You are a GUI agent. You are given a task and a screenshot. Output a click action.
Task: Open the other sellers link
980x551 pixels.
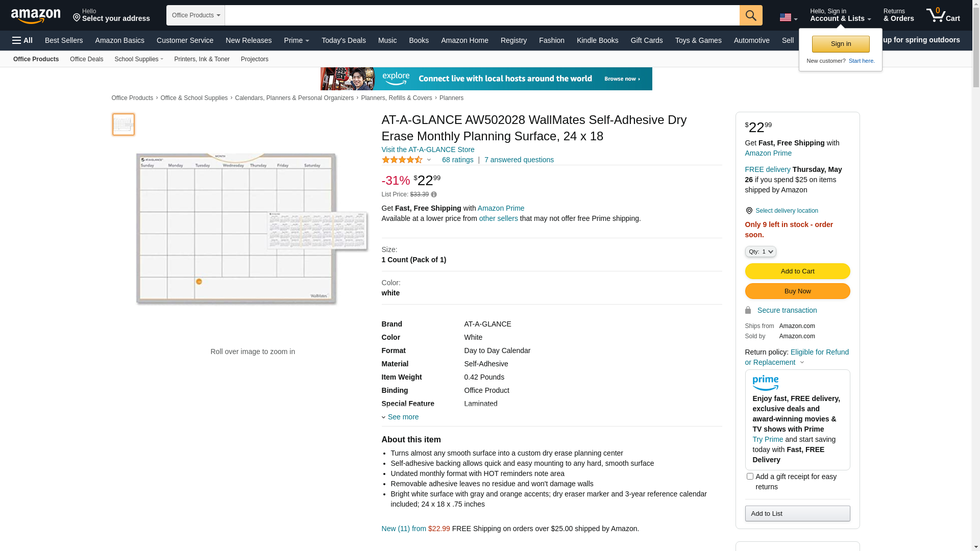pos(498,218)
